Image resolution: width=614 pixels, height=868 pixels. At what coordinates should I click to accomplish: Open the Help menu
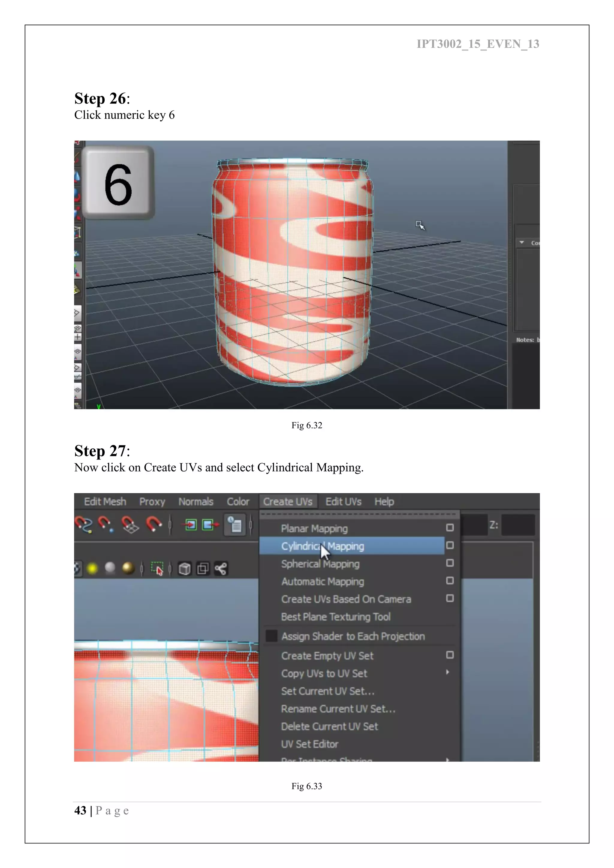pos(384,502)
